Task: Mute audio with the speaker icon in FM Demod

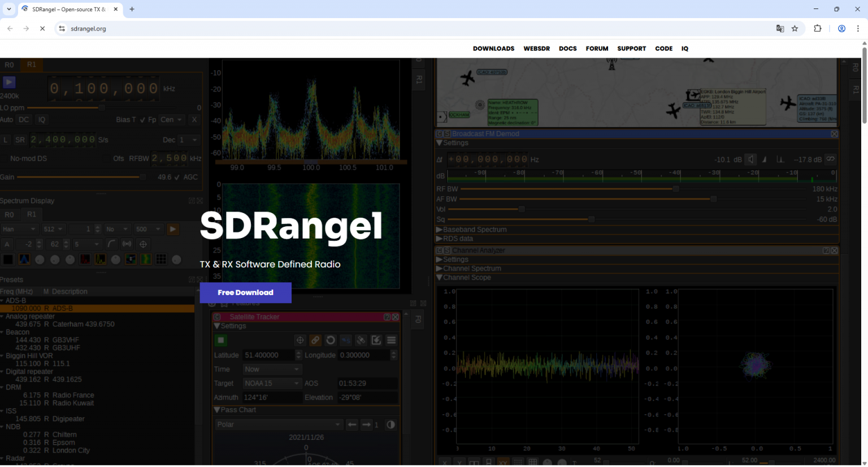Action: 750,159
